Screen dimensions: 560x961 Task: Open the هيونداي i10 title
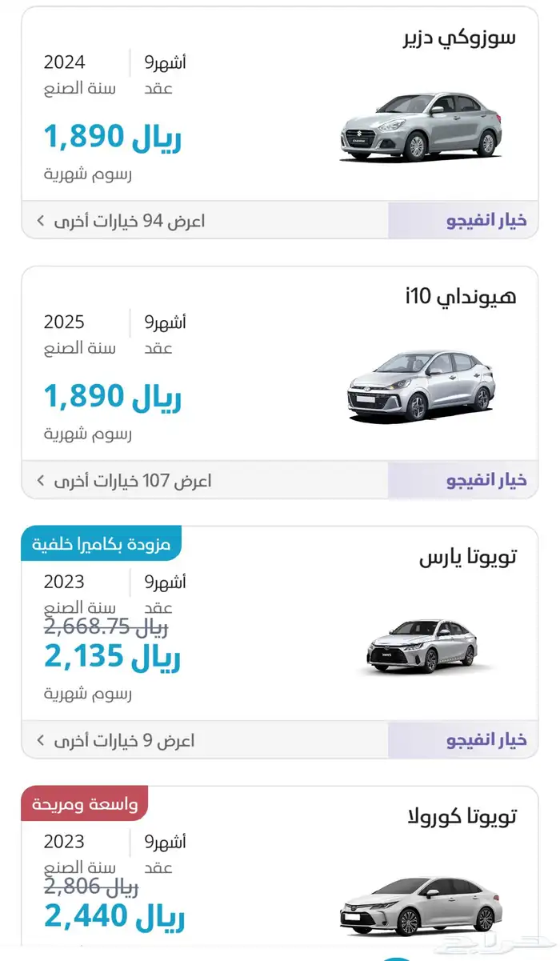461,298
